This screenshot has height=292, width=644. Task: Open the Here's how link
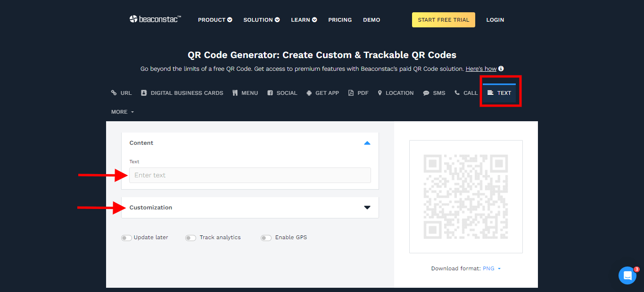click(481, 68)
